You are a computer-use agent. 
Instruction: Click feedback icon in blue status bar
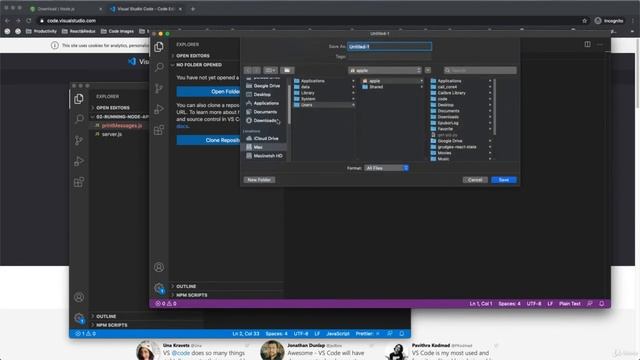(x=390, y=333)
